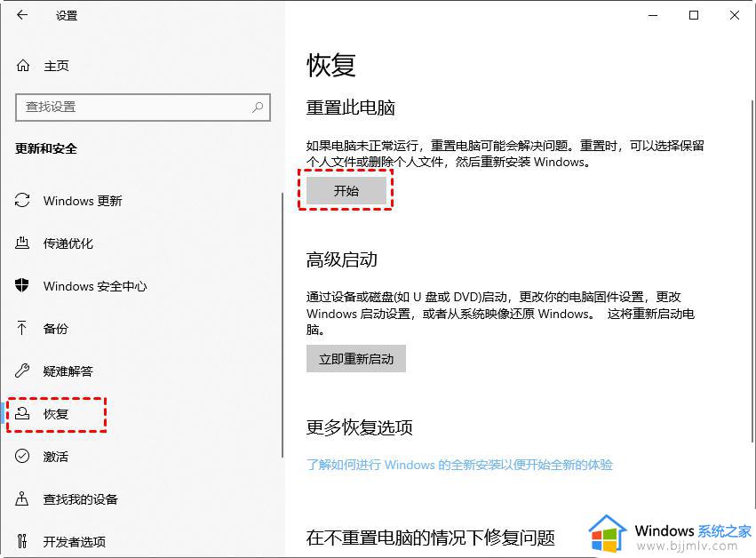Click the 更多恢复选项 heading
The image size is (756, 558).
359,426
